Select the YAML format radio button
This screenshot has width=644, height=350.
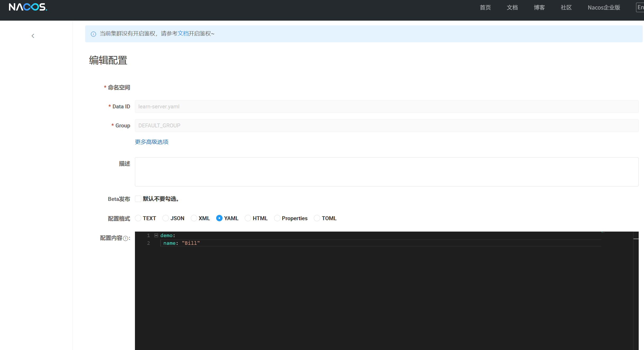[219, 218]
